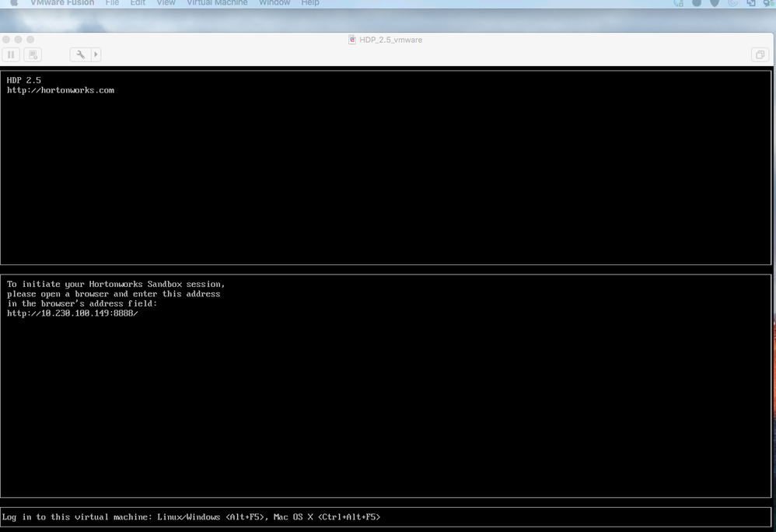Click the 'Log in to this virtual machine' line

click(191, 517)
